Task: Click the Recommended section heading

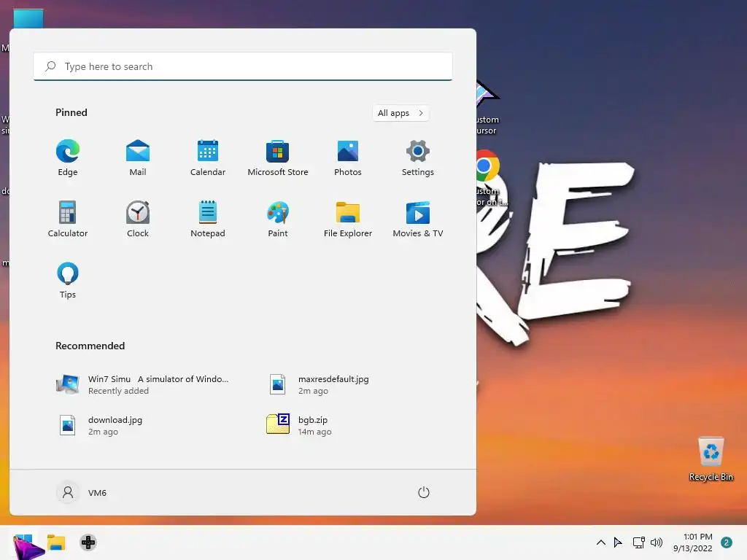Action: [90, 346]
